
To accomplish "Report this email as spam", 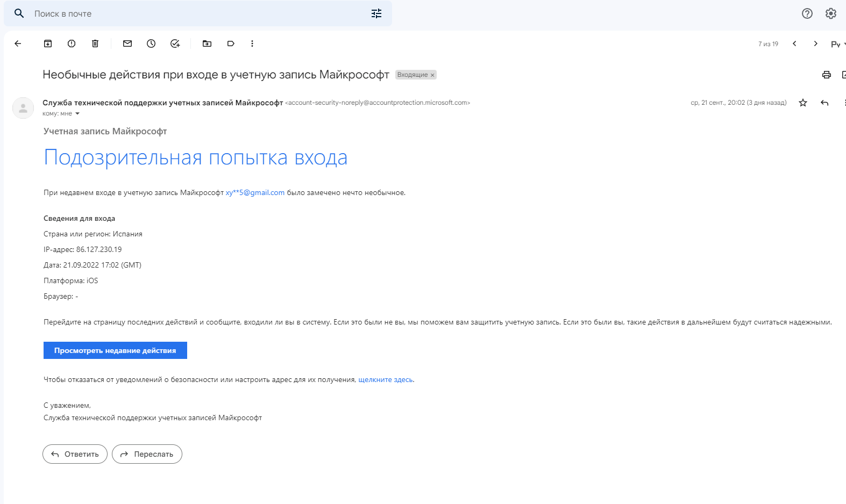I will [x=72, y=44].
